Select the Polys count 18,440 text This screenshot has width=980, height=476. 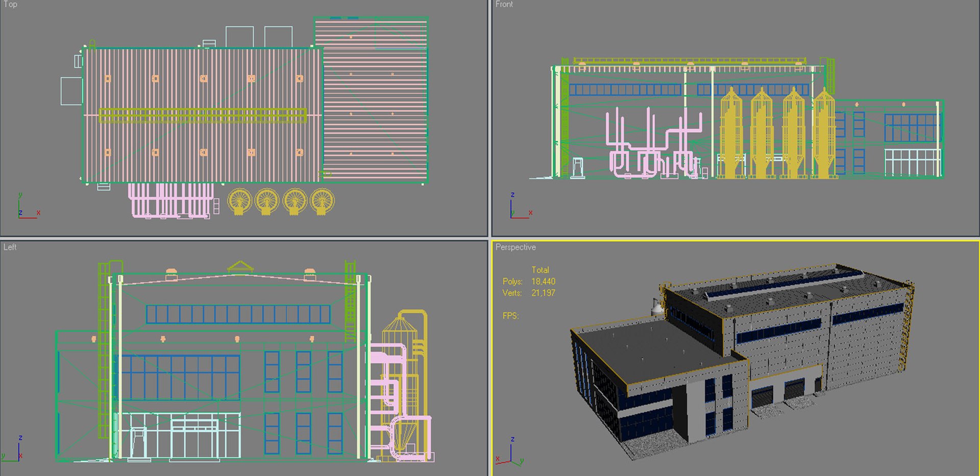[543, 281]
